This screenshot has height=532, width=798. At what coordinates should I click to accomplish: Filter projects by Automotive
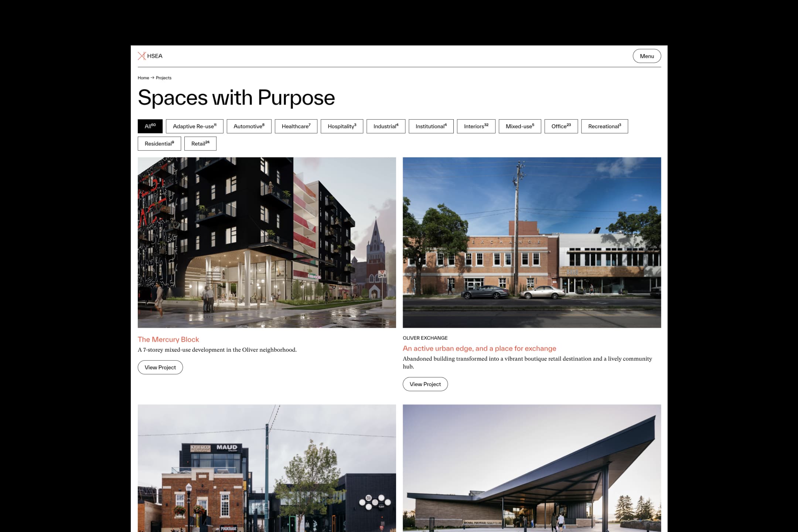pyautogui.click(x=249, y=126)
